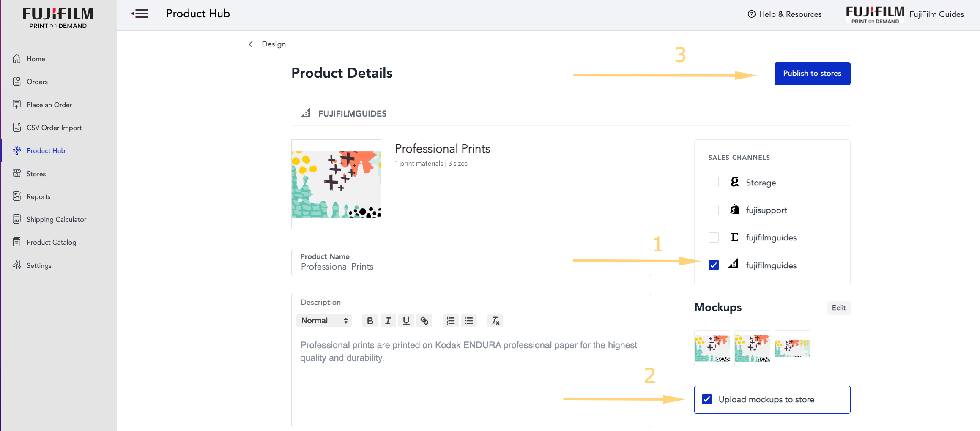This screenshot has height=431, width=980.
Task: Clear text formatting with the Tx icon
Action: (x=495, y=321)
